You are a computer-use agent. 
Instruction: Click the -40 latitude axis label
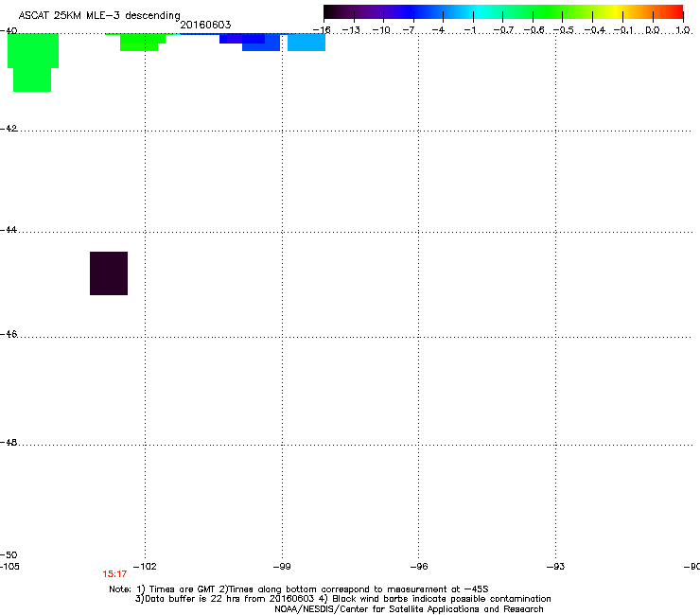(9, 31)
